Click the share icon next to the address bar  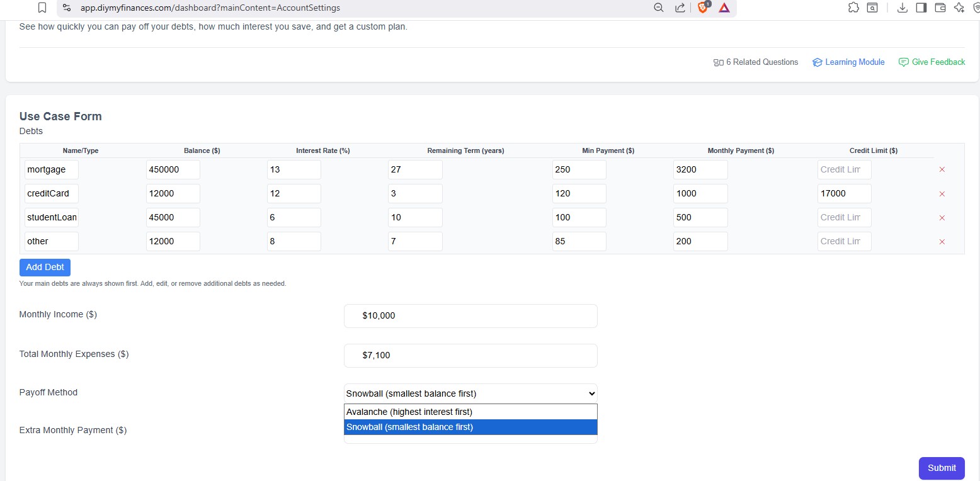[x=681, y=8]
